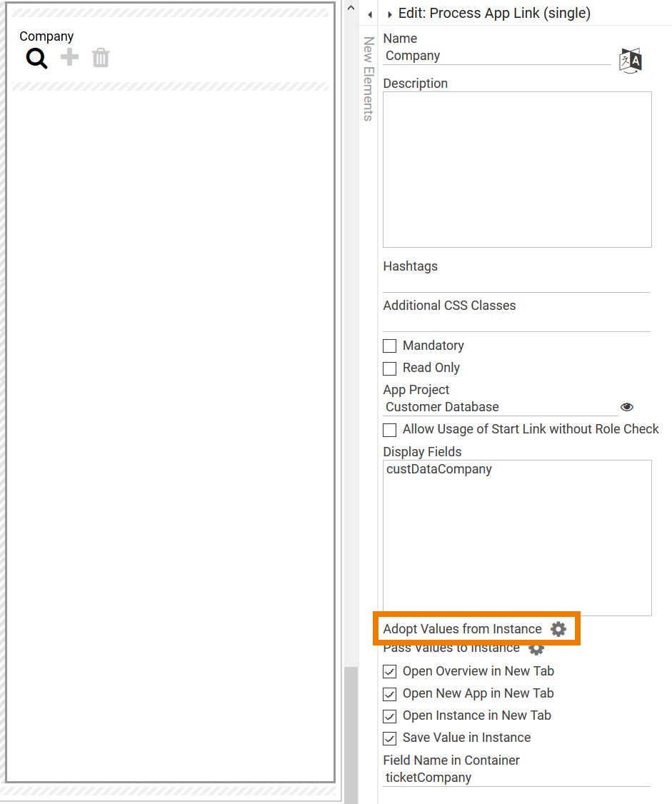Click the magnifier search icon under Company
The image size is (672, 804).
[36, 58]
